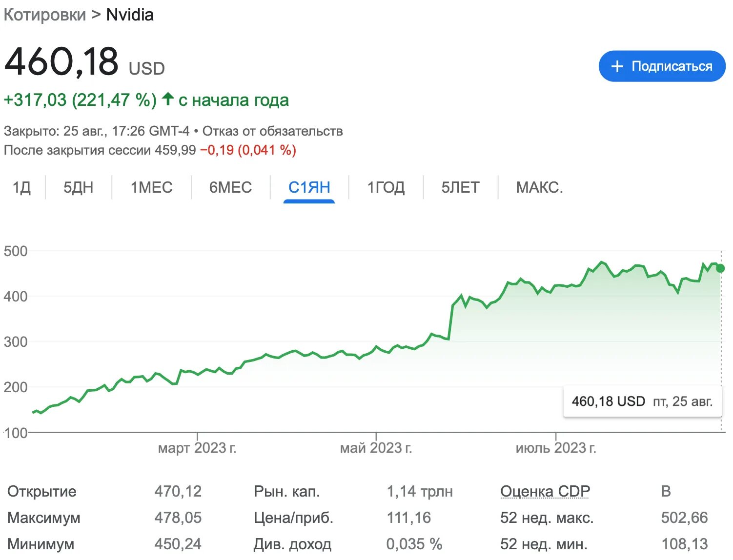Click the Открытие label

coord(42,491)
